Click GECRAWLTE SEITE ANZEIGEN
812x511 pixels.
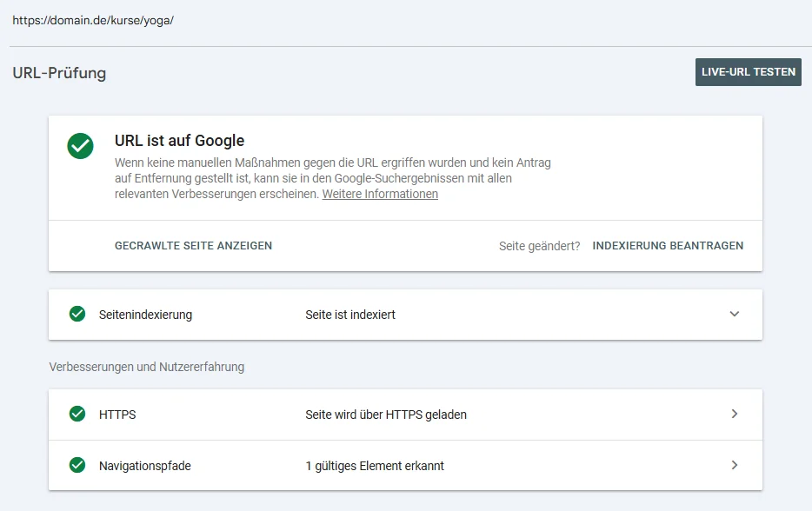click(x=193, y=246)
